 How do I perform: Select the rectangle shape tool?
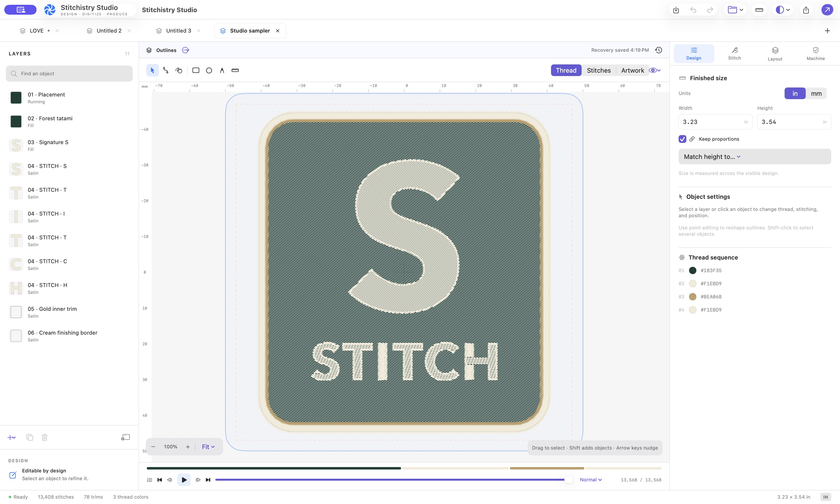[196, 70]
